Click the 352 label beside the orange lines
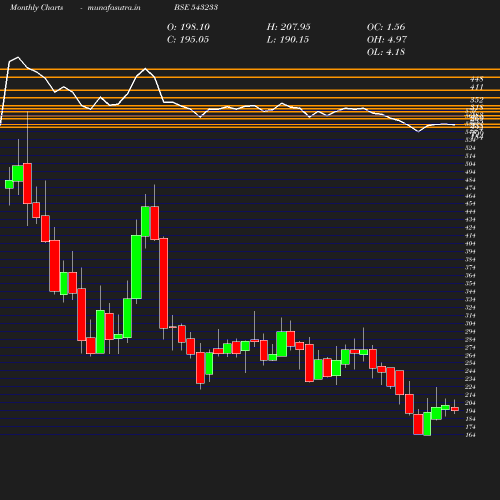The image size is (500, 500). coord(477,100)
